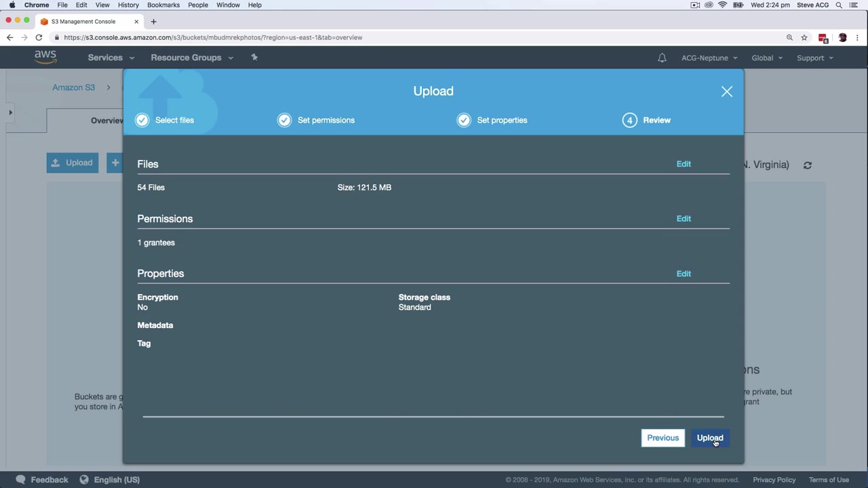Click the pin shortcut icon in AWS navbar

[x=254, y=58]
